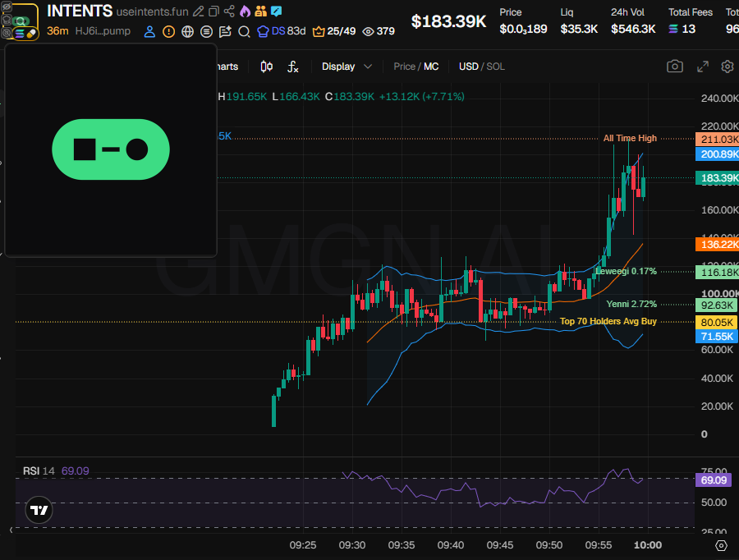Screen dimensions: 739x560
Task: Click the green search lens on token avatar
Action: pyautogui.click(x=21, y=21)
